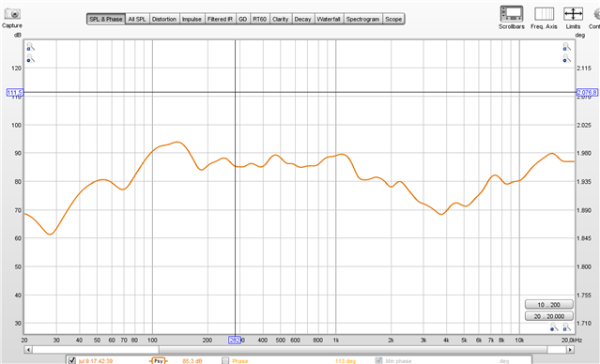
Task: Zoom out the dB axis
Action: [31, 58]
